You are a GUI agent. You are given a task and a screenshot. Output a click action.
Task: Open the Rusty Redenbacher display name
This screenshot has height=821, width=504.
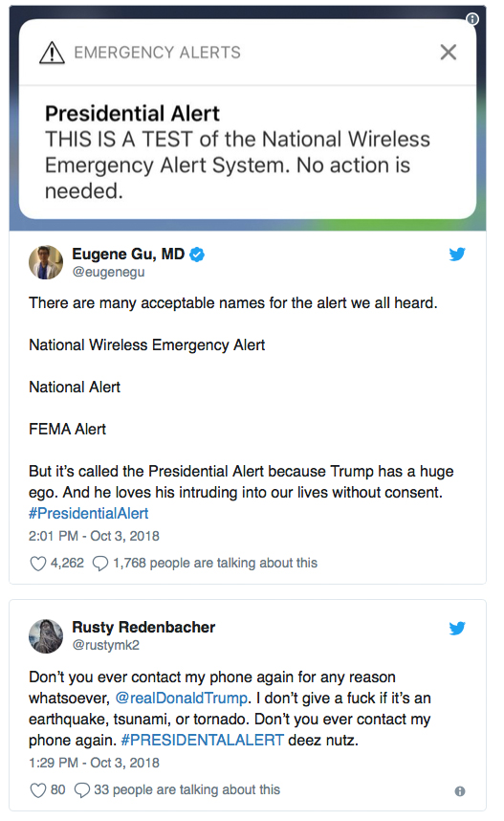tap(143, 628)
